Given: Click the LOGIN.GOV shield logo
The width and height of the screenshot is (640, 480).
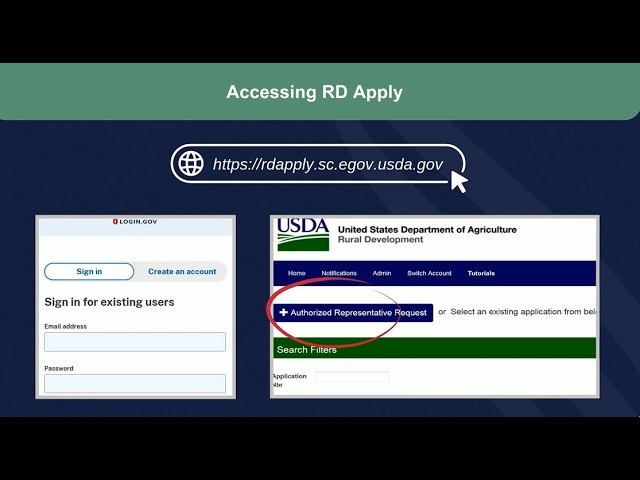Looking at the screenshot, I should click(115, 222).
